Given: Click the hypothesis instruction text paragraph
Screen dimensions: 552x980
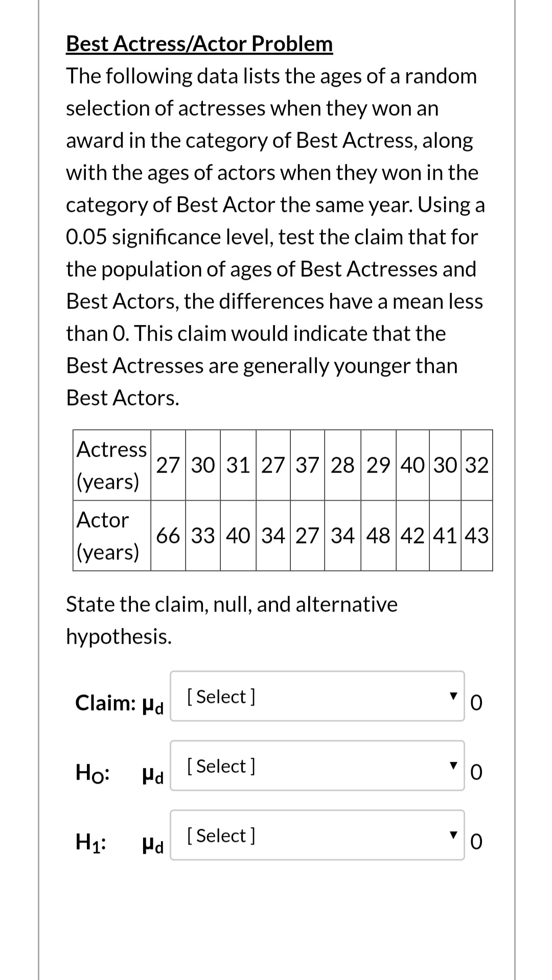Looking at the screenshot, I should [231, 619].
